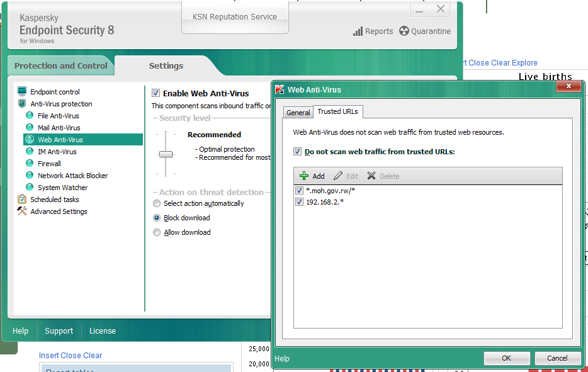Select the Trusted URLs tab

(338, 111)
